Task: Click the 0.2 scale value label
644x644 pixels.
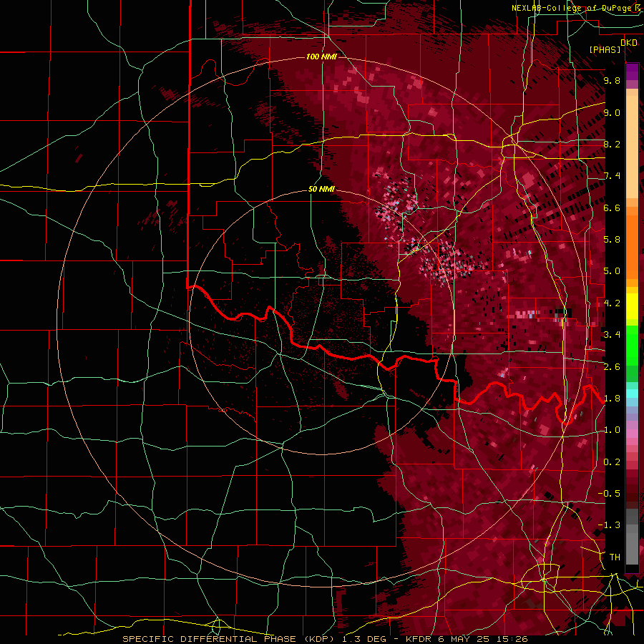Action: point(612,462)
